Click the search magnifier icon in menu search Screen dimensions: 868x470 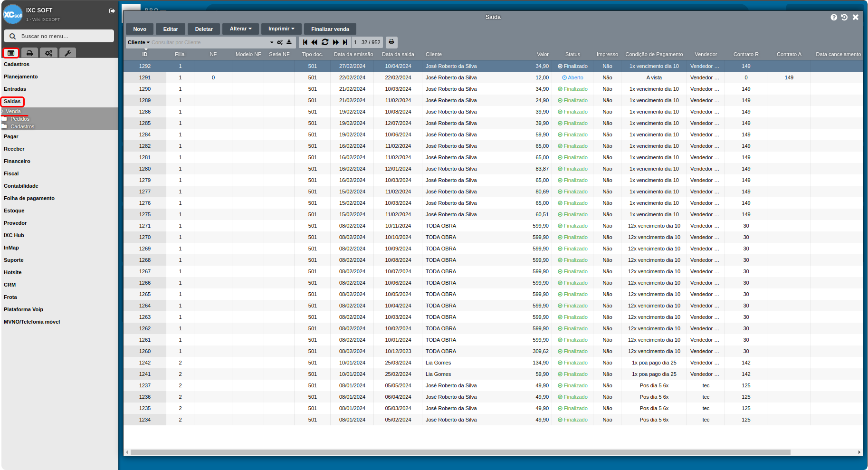(13, 36)
